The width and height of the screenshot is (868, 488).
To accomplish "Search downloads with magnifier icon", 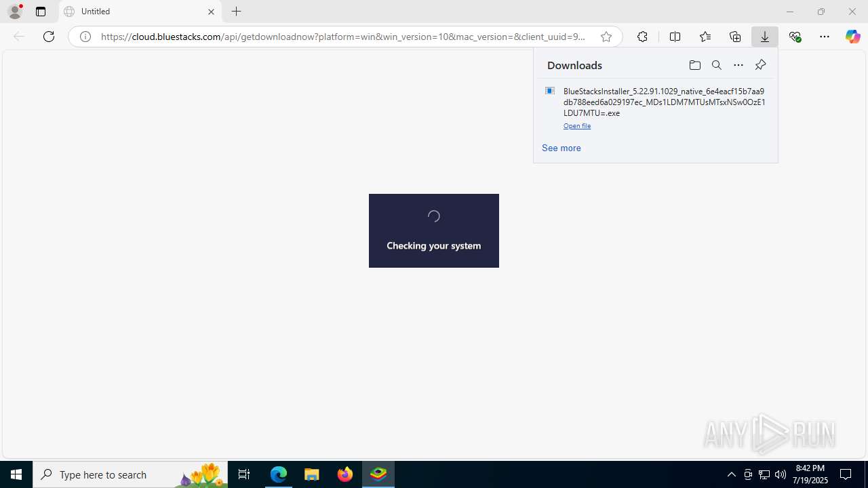I will pyautogui.click(x=716, y=65).
